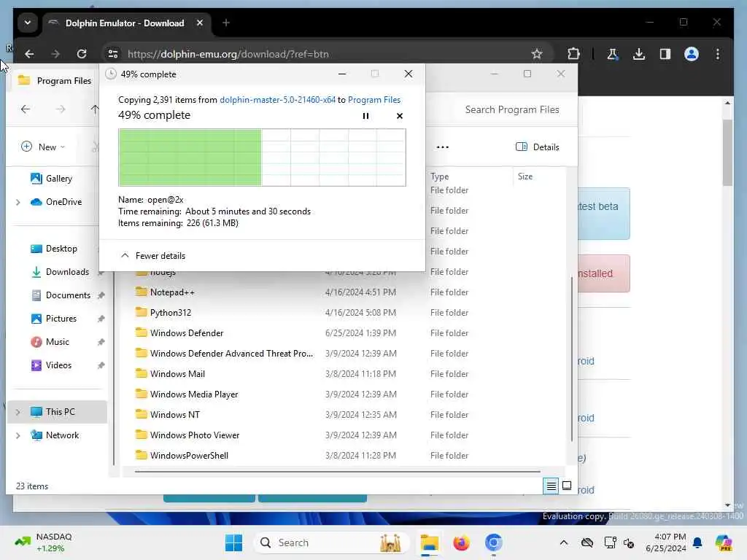Toggle Chrome side panel

(665, 54)
